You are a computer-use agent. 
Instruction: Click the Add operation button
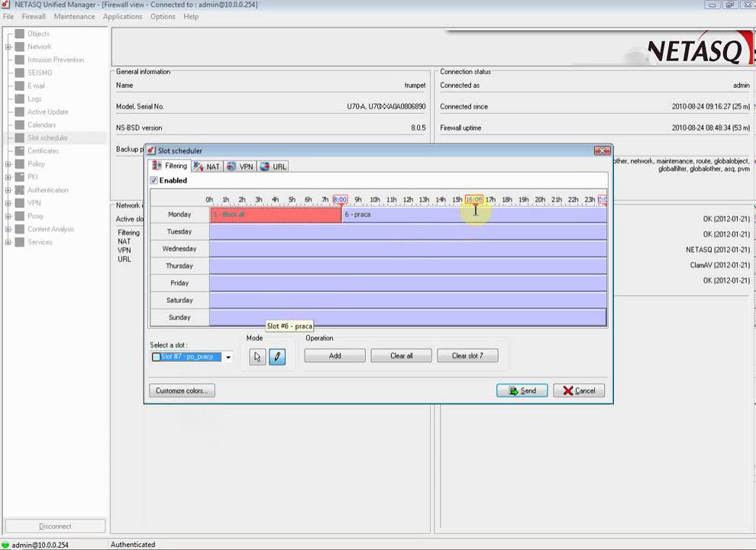click(335, 356)
